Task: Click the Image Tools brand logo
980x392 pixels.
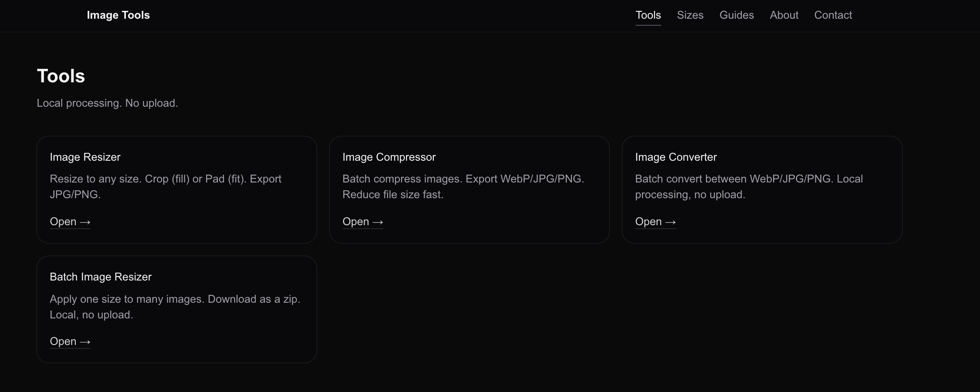Action: pos(118,15)
